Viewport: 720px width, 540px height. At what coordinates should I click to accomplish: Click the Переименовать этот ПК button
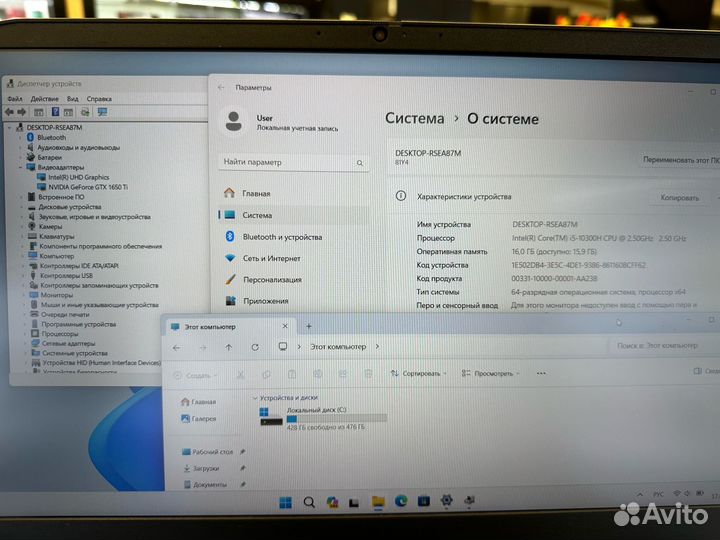pos(680,159)
